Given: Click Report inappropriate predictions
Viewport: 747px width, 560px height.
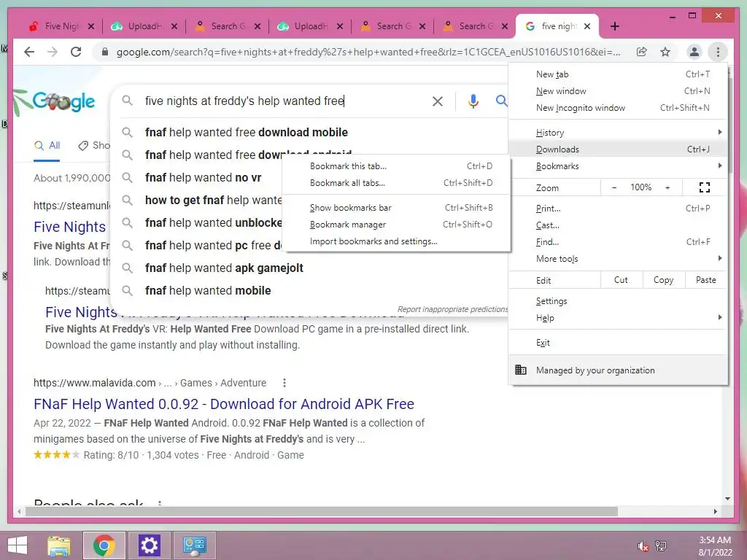Looking at the screenshot, I should (452, 309).
